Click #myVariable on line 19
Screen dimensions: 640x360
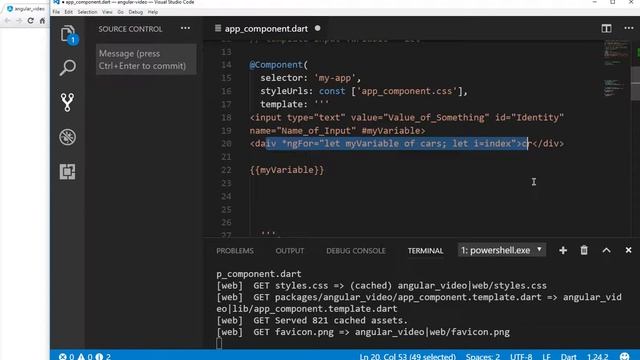coord(391,131)
